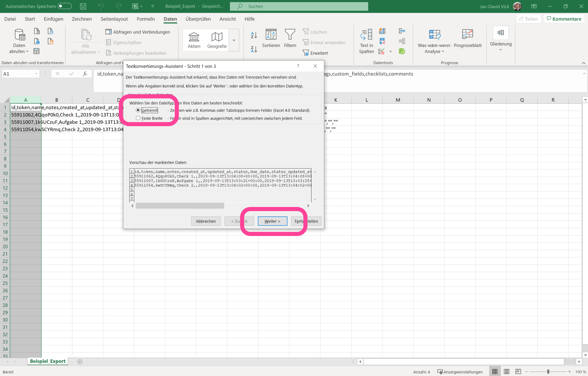Close the Textkonvertierungs-Assistent dialog
Image resolution: width=588 pixels, height=376 pixels.
click(x=315, y=66)
